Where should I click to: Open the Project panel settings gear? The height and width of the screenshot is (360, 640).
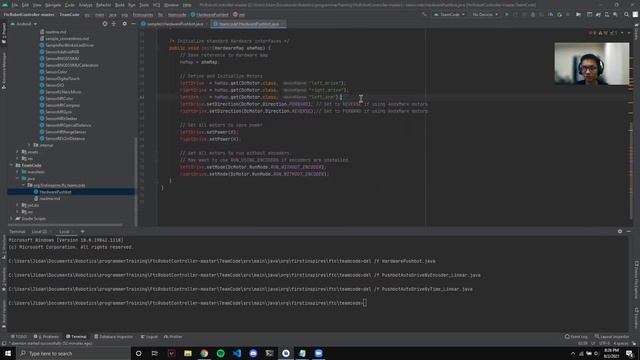click(124, 24)
